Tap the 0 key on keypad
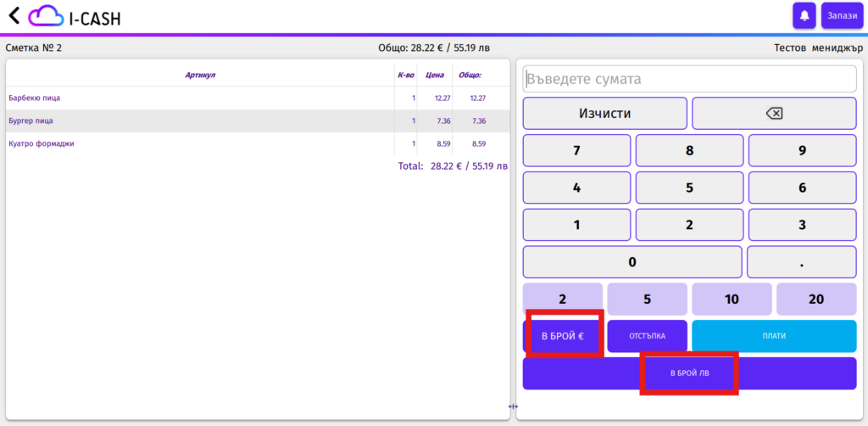 coord(632,262)
